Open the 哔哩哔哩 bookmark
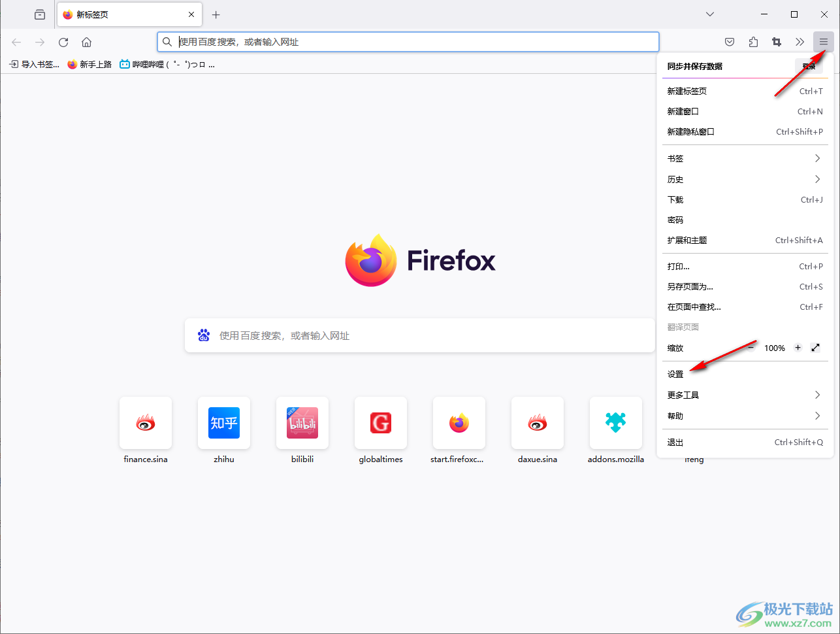840x634 pixels. point(167,64)
